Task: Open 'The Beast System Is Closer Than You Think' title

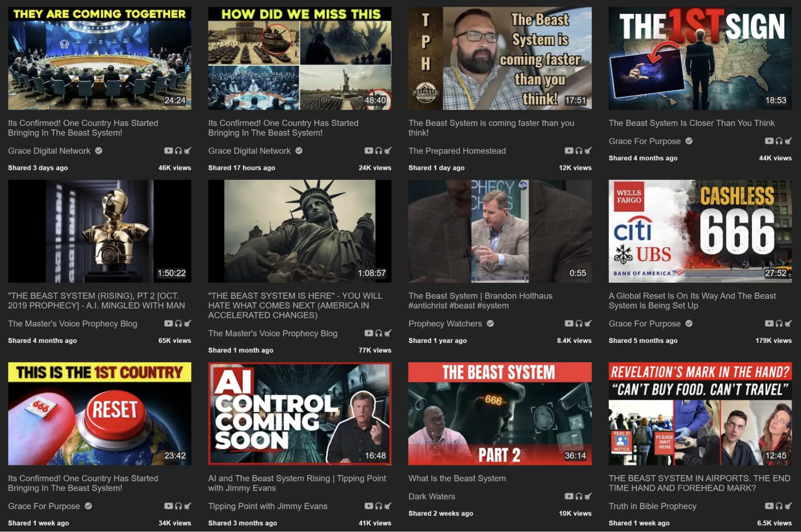Action: [x=691, y=123]
